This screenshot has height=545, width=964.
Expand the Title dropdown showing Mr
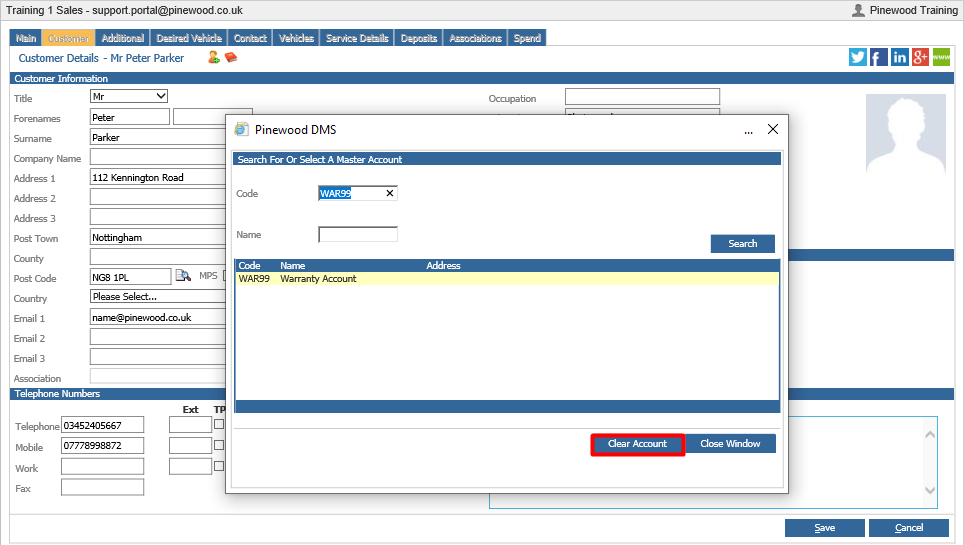coord(129,96)
